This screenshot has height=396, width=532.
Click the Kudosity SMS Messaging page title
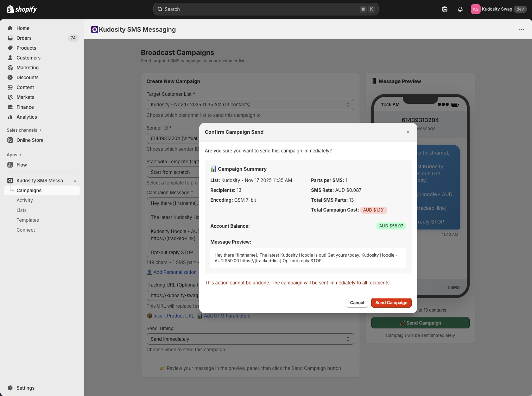(137, 30)
